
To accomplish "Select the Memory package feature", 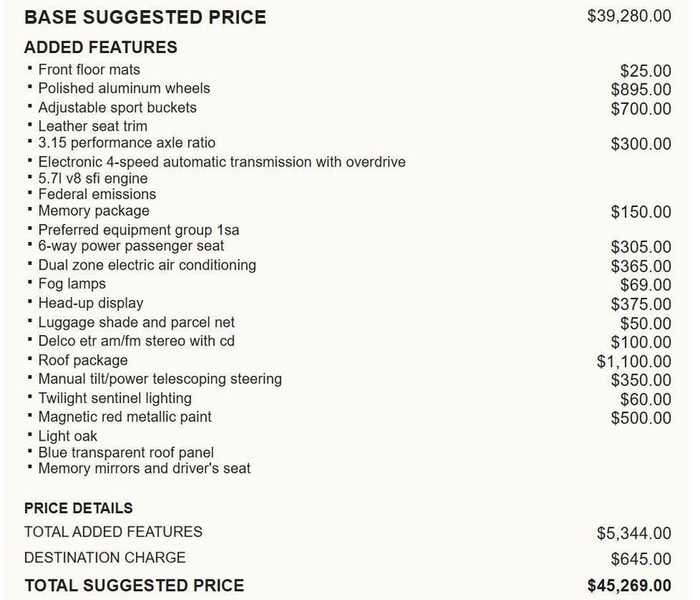I will [93, 211].
